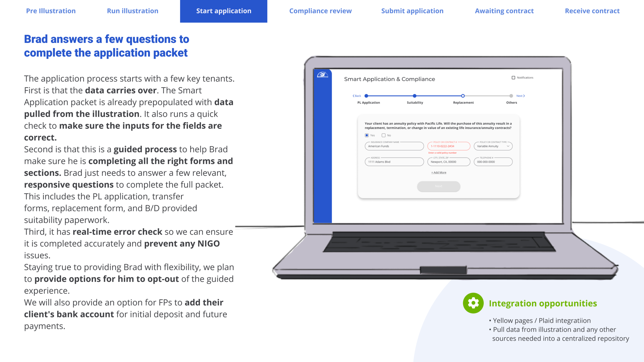Click the gray Others step dot

511,96
